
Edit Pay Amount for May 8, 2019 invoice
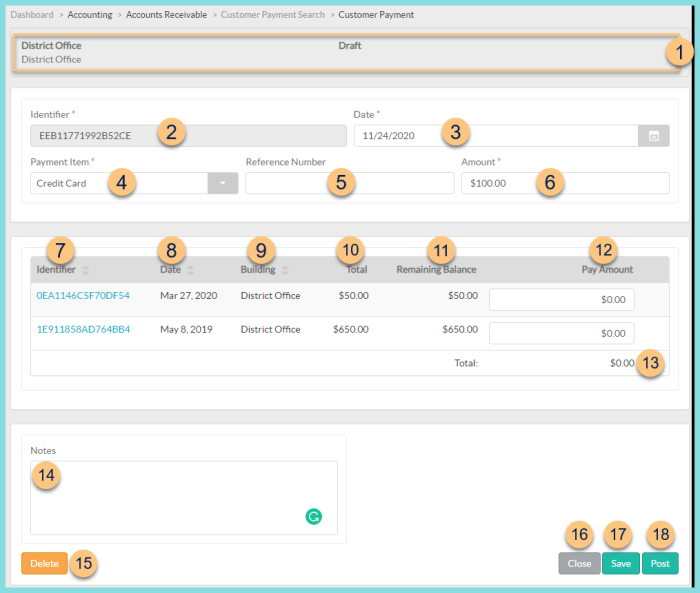pyautogui.click(x=562, y=334)
